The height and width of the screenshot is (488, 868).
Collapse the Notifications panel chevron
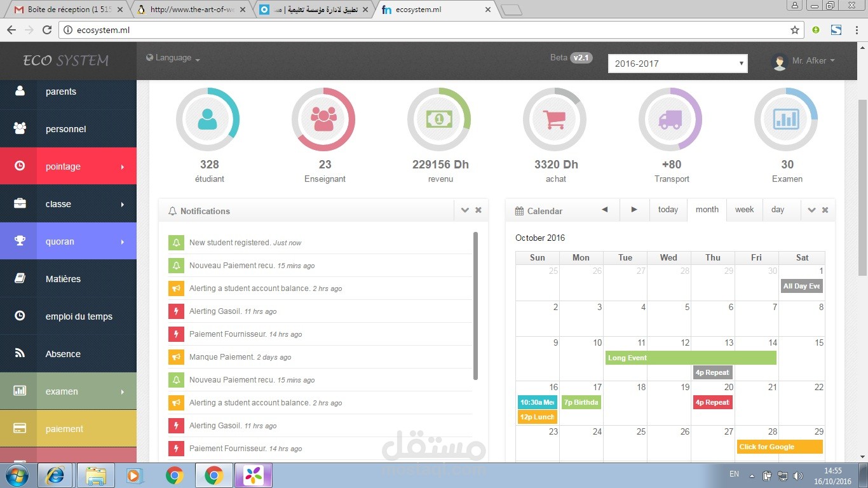tap(465, 210)
